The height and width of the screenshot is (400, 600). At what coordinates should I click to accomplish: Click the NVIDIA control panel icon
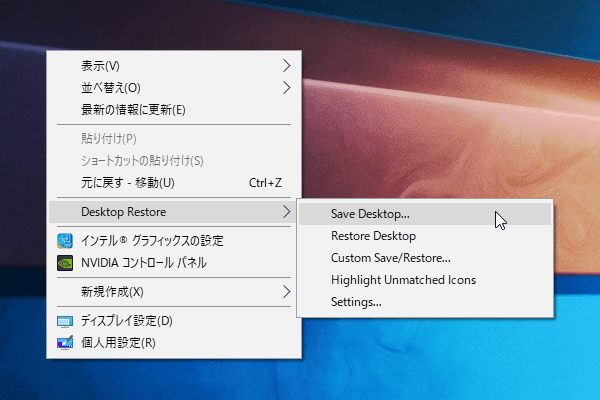(65, 263)
